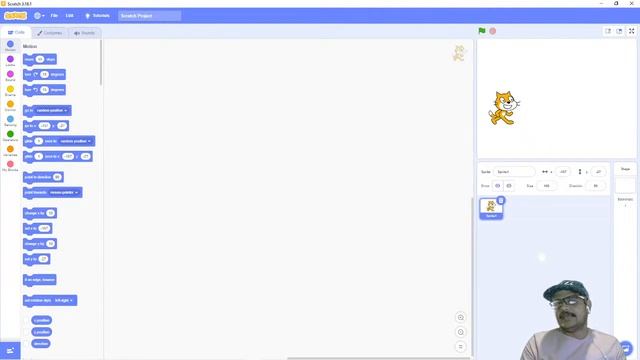Enter full screen stage mode
Viewport: 640px width, 360px height.
pyautogui.click(x=631, y=31)
